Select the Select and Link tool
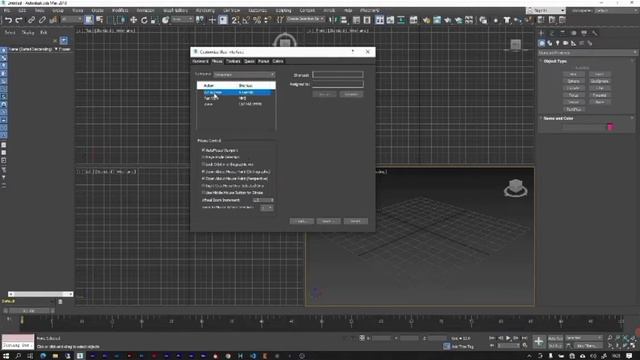The width and height of the screenshot is (640, 360). [31, 20]
